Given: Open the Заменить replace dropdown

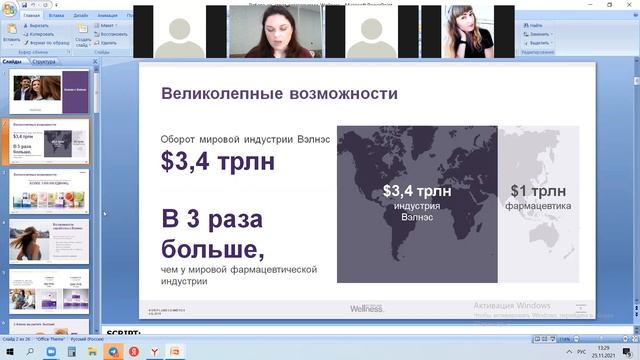Looking at the screenshot, I should [538, 34].
